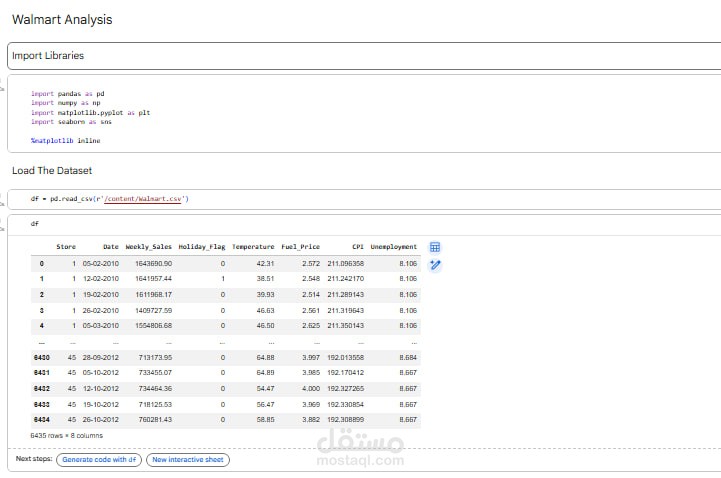This screenshot has height=478, width=721.
Task: Click the import pandas as pd line
Action: [68, 94]
